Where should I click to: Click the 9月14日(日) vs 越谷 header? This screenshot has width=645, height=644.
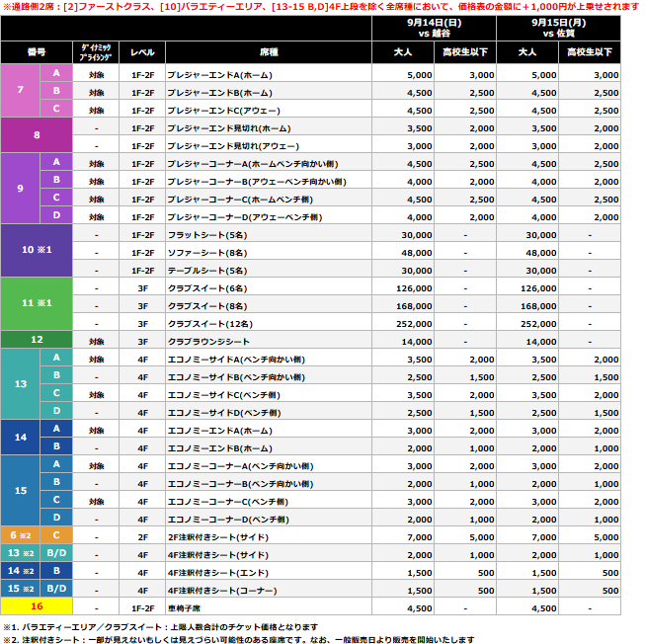pyautogui.click(x=434, y=25)
